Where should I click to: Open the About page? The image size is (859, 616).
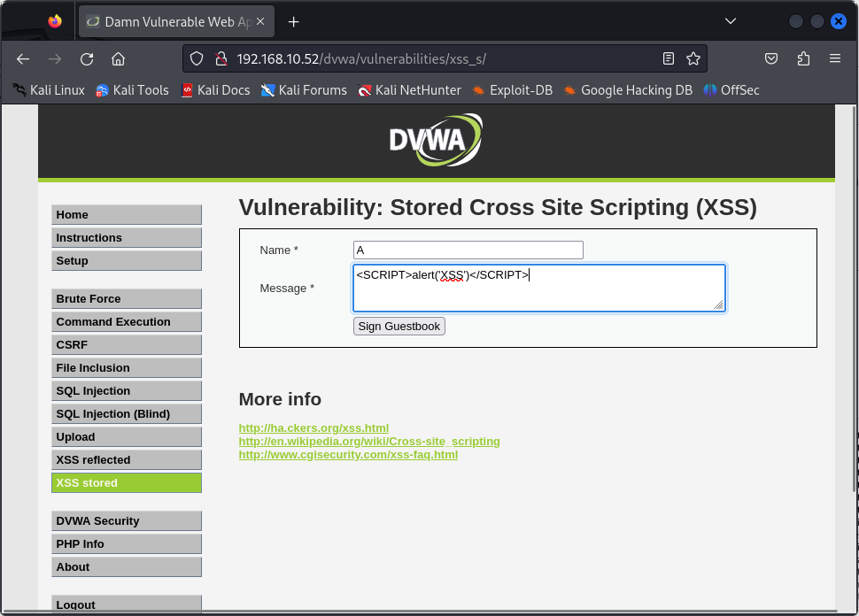coord(127,567)
